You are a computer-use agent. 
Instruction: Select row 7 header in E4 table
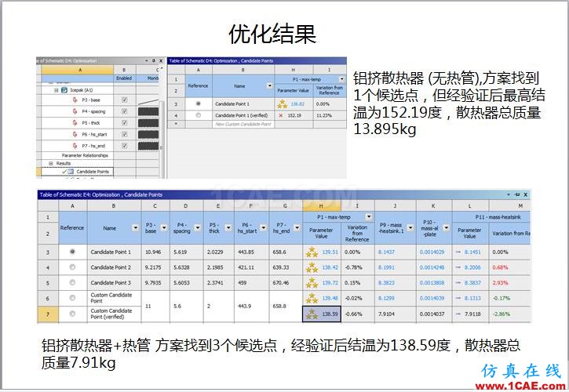point(48,314)
